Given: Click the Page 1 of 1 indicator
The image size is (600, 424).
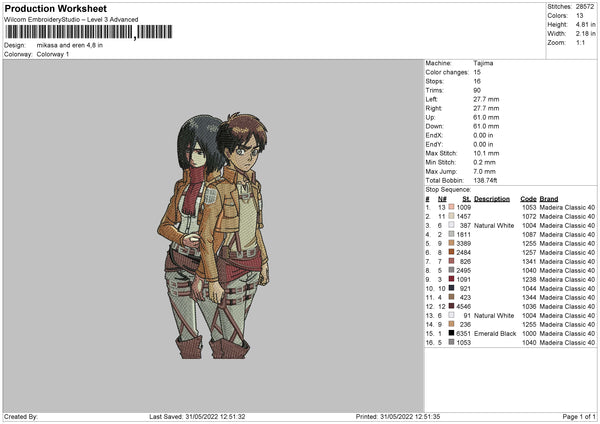Looking at the screenshot, I should pos(579,417).
